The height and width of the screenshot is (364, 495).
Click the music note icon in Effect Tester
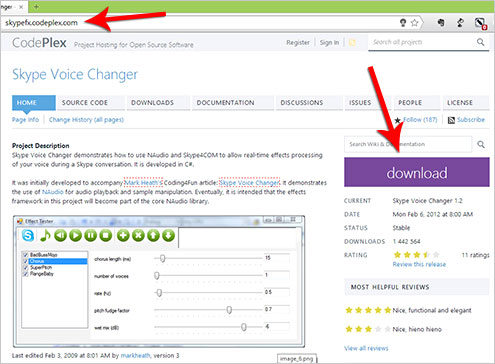45,235
